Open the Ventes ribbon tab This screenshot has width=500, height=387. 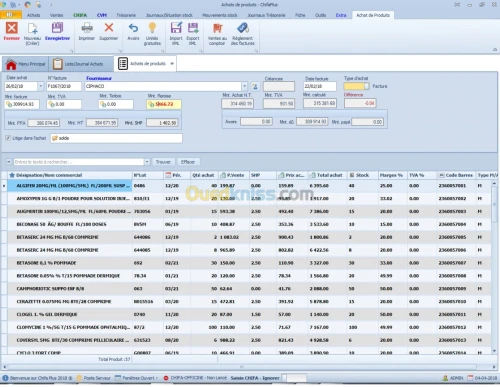tap(57, 15)
